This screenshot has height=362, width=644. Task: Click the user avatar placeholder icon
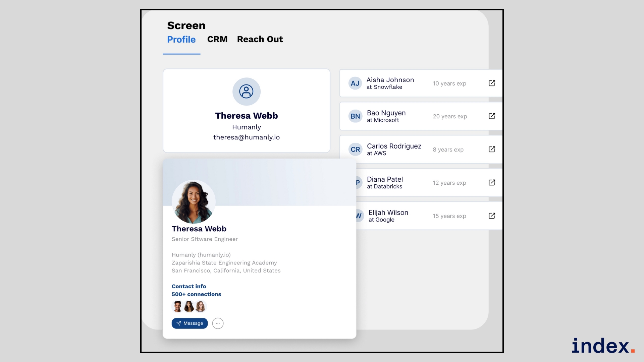[246, 92]
